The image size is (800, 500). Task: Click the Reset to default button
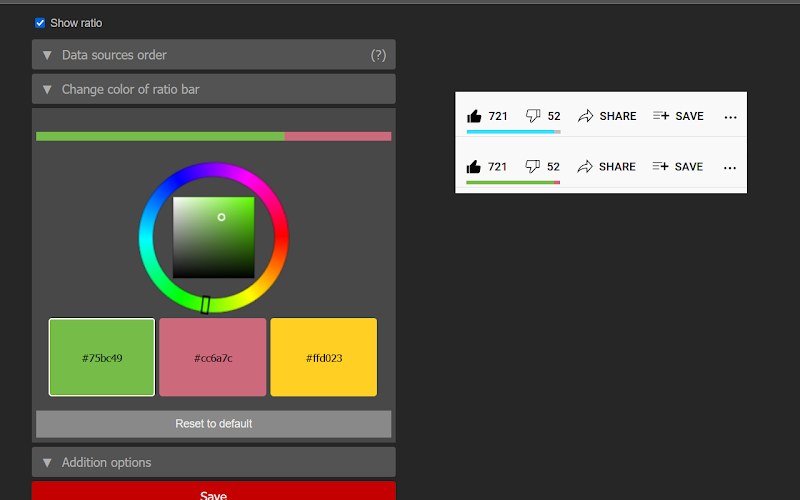point(214,423)
